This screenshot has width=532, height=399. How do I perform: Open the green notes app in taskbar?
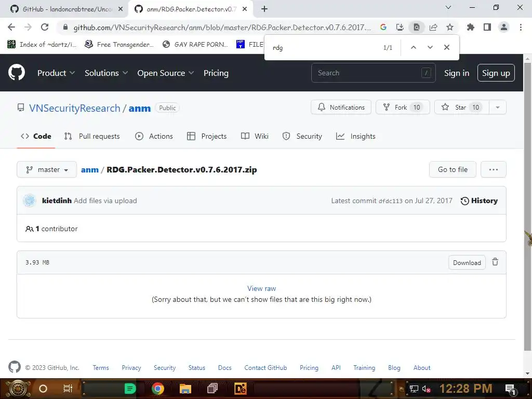pyautogui.click(x=130, y=389)
